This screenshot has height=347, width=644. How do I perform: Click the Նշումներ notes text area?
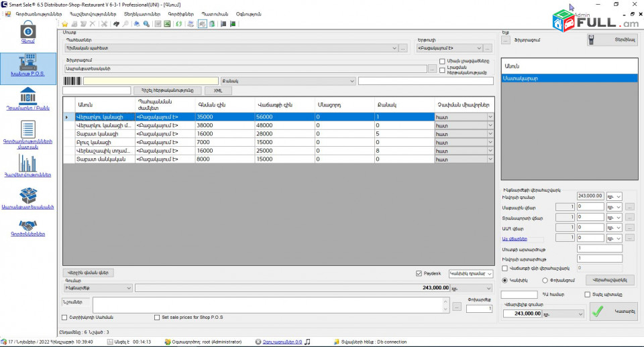pos(270,305)
